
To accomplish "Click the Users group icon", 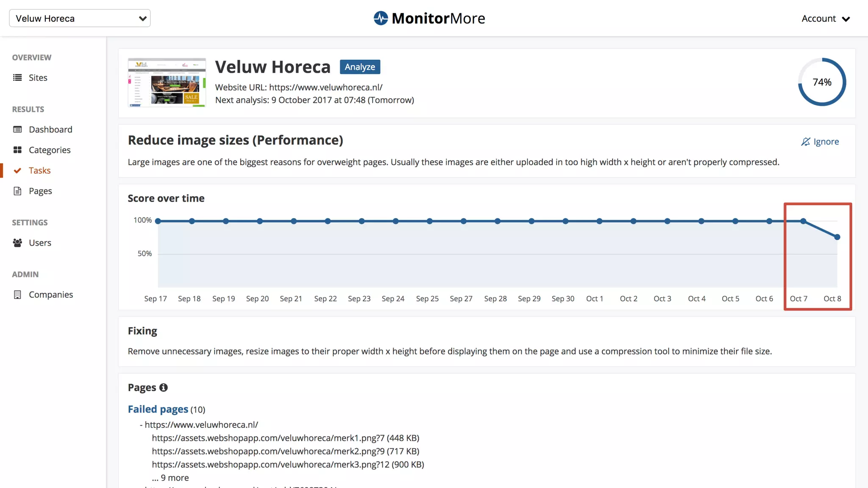I will tap(17, 243).
